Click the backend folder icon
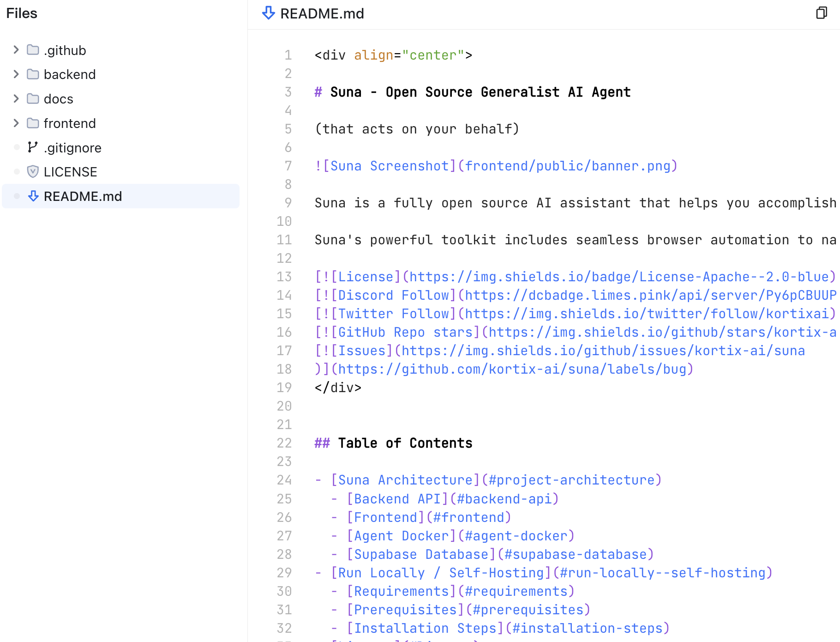This screenshot has height=642, width=840. pos(33,74)
